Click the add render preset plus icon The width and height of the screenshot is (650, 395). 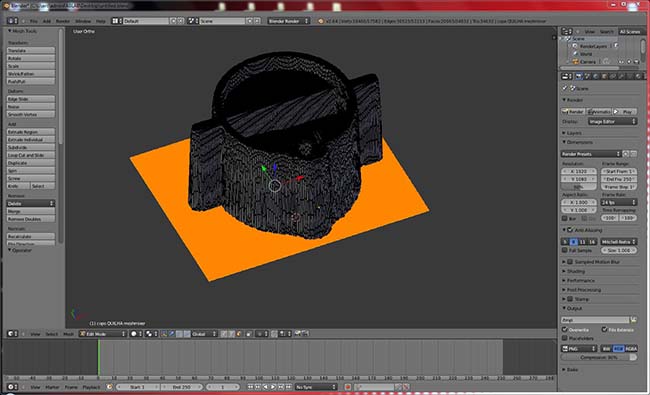point(626,154)
